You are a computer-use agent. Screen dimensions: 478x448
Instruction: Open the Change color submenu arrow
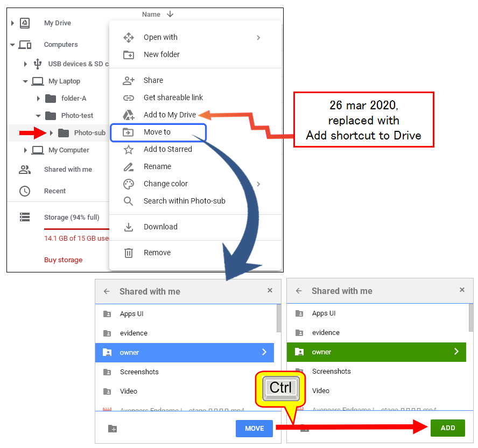[258, 184]
